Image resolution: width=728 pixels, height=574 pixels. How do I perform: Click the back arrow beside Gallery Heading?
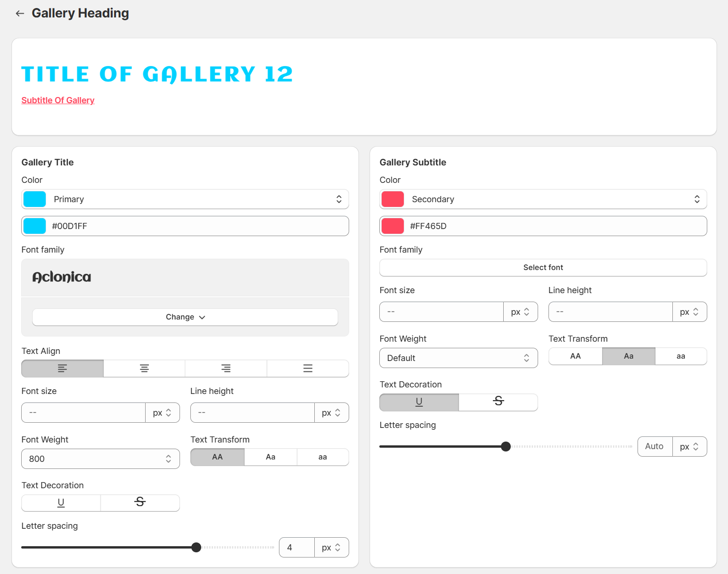tap(20, 14)
